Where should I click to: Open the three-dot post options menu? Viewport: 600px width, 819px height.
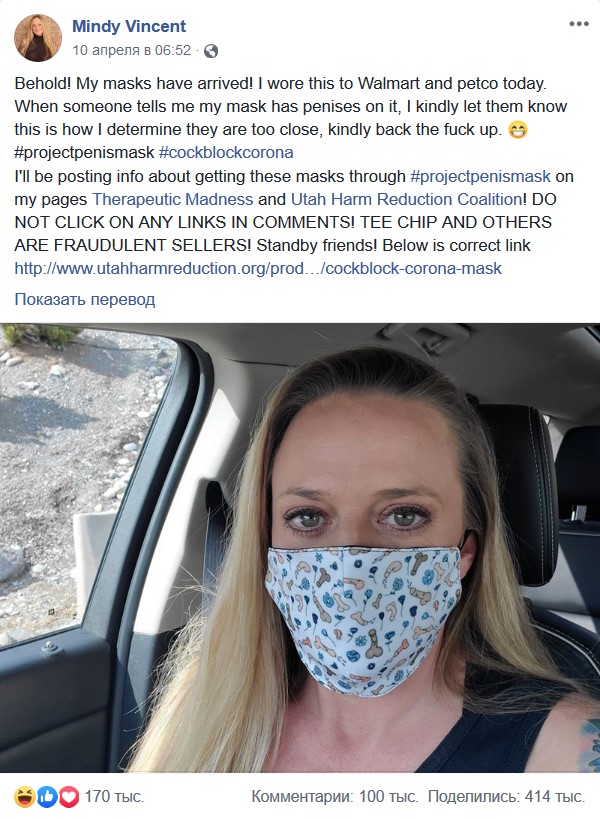point(579,24)
